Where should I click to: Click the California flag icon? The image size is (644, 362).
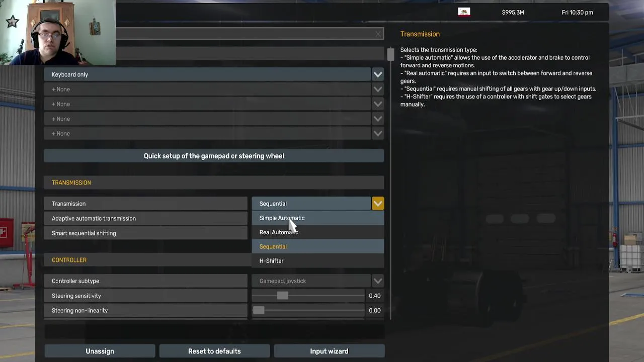pos(464,12)
